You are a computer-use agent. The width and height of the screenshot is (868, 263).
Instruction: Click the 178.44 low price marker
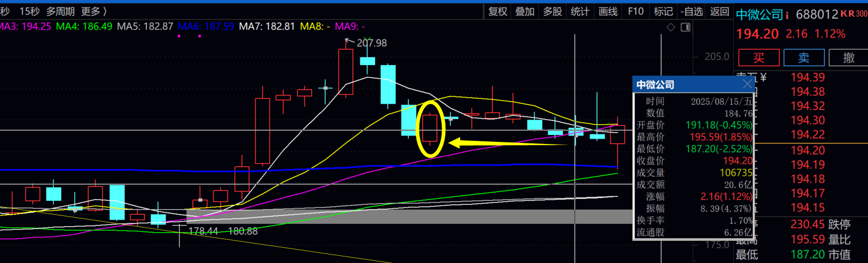click(203, 231)
